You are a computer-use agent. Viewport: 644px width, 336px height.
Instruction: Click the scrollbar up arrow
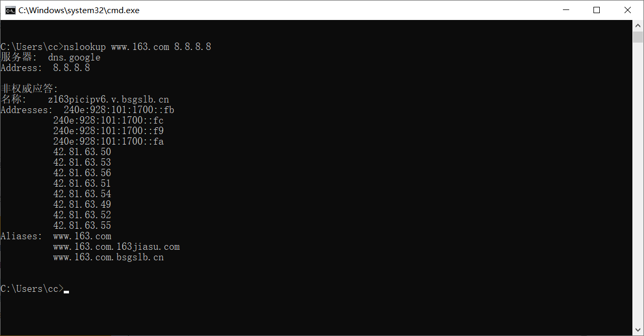click(638, 25)
